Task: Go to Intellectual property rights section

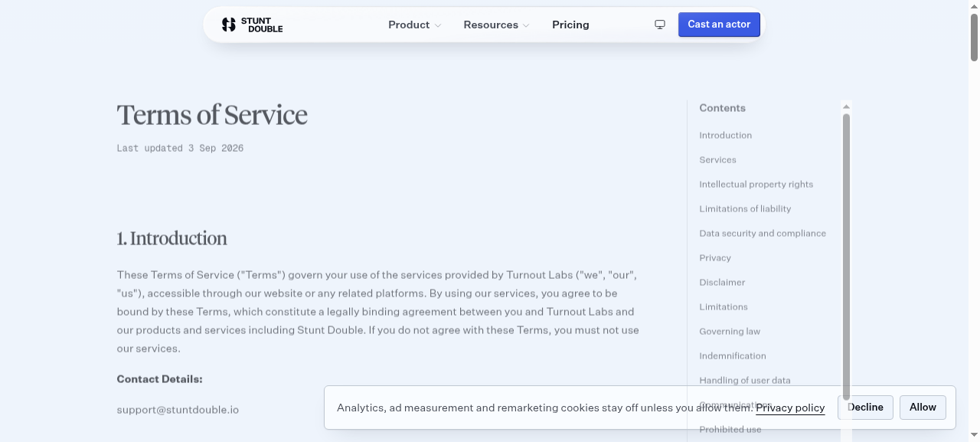Action: [756, 185]
